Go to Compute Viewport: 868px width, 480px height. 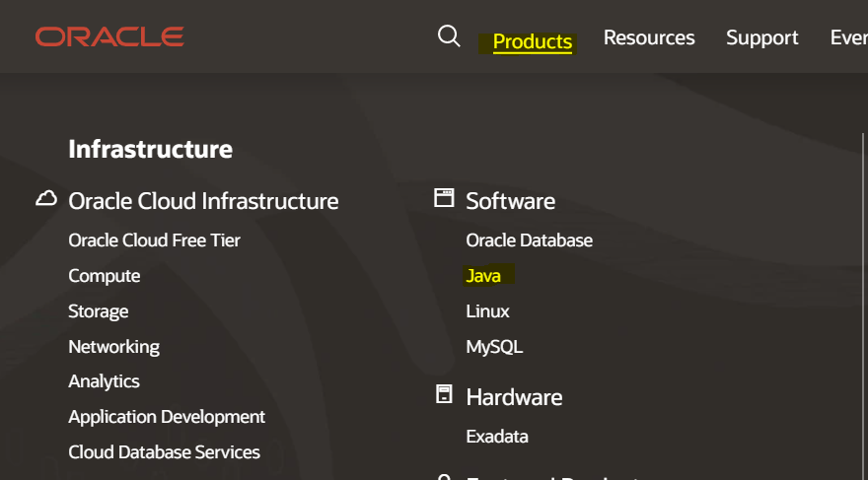click(105, 276)
